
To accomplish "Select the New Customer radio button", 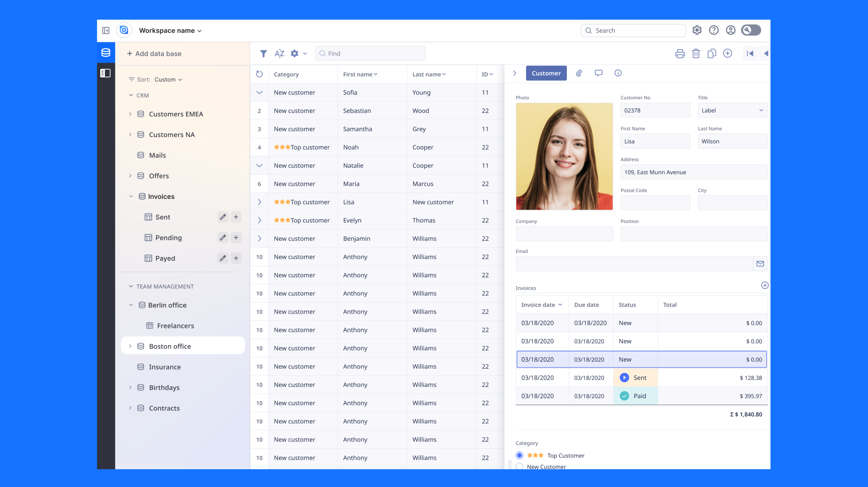I will coord(519,467).
